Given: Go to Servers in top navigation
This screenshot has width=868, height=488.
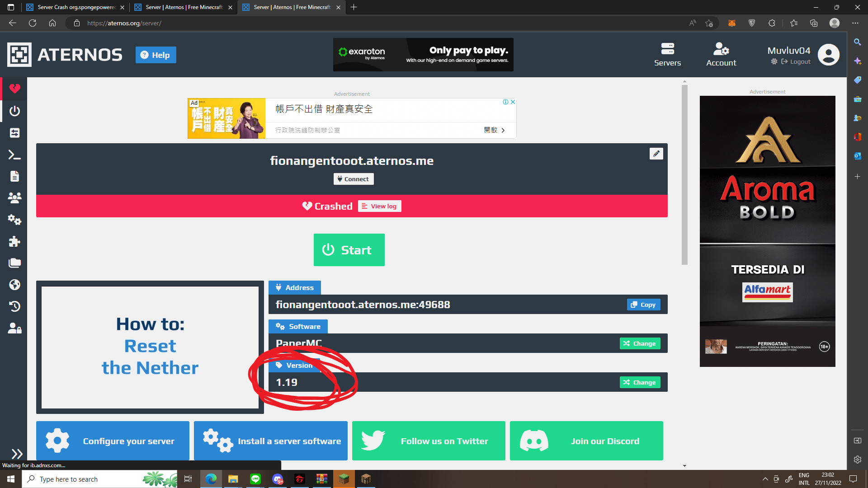Looking at the screenshot, I should [667, 54].
